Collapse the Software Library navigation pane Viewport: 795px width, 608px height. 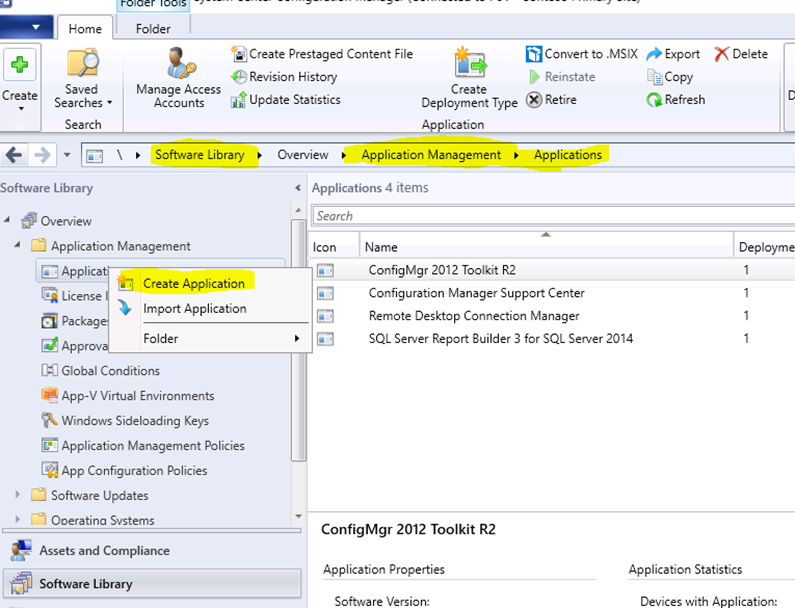click(298, 188)
